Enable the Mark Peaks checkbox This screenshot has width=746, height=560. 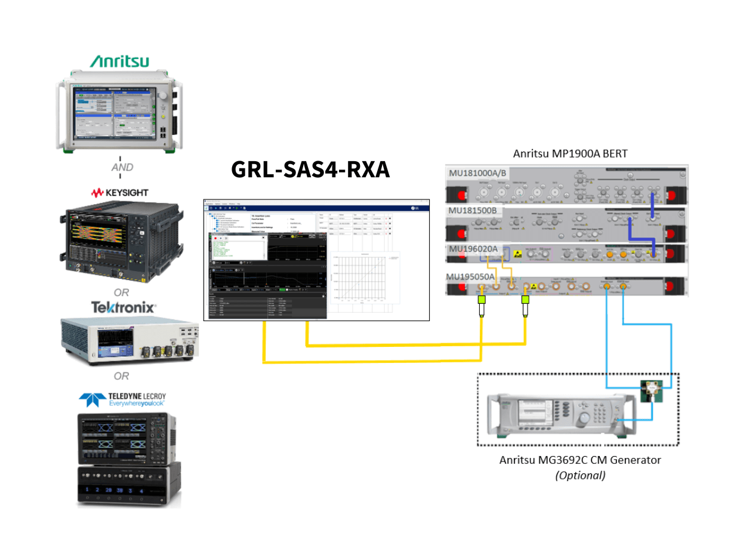pos(287,290)
